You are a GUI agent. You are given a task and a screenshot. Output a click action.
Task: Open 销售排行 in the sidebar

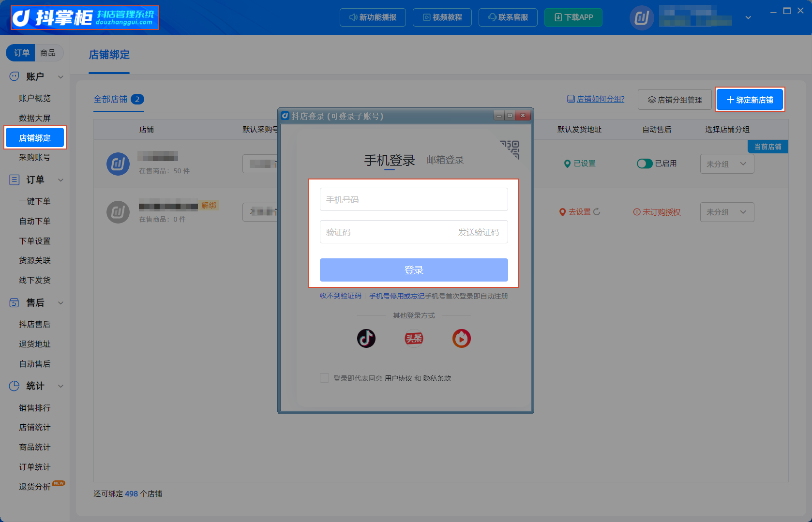35,408
